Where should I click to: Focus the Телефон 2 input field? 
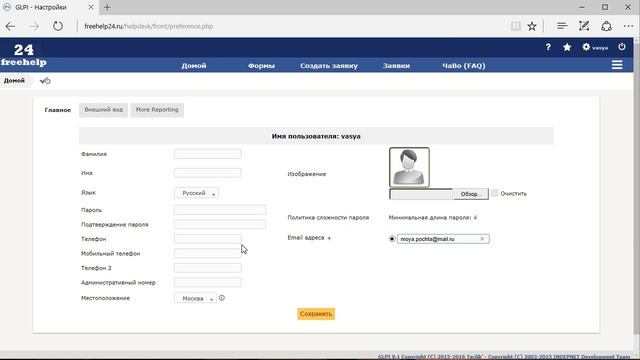point(207,268)
